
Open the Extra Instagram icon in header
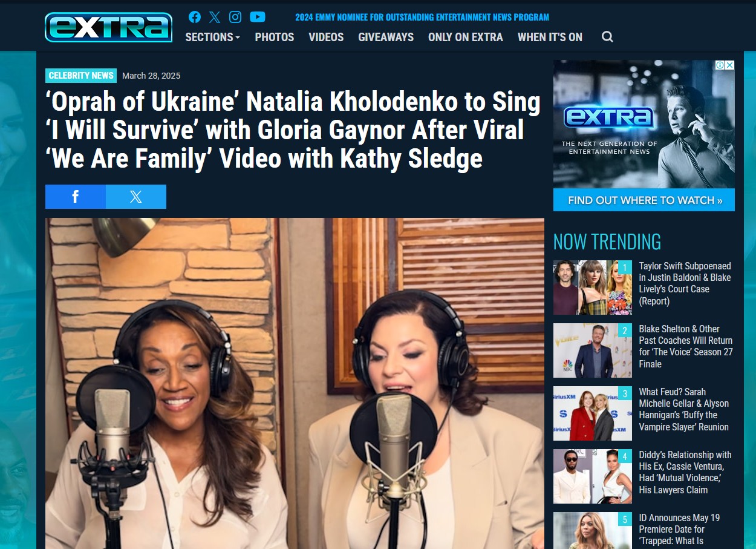pos(235,17)
